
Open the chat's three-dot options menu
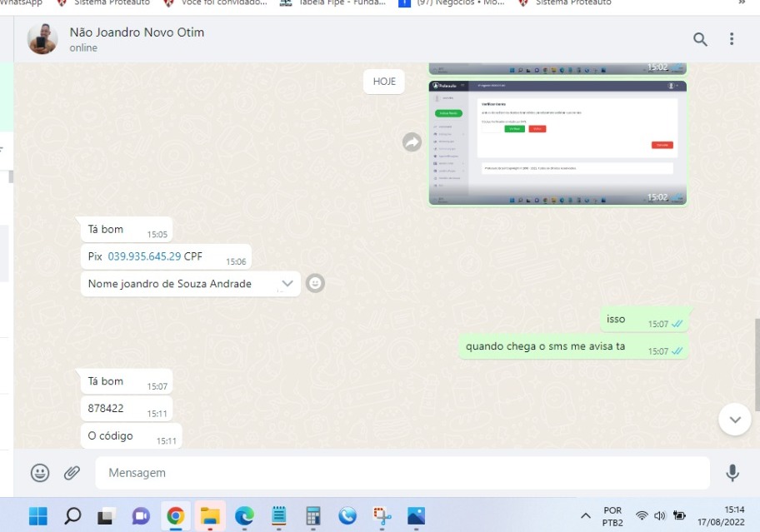[732, 39]
